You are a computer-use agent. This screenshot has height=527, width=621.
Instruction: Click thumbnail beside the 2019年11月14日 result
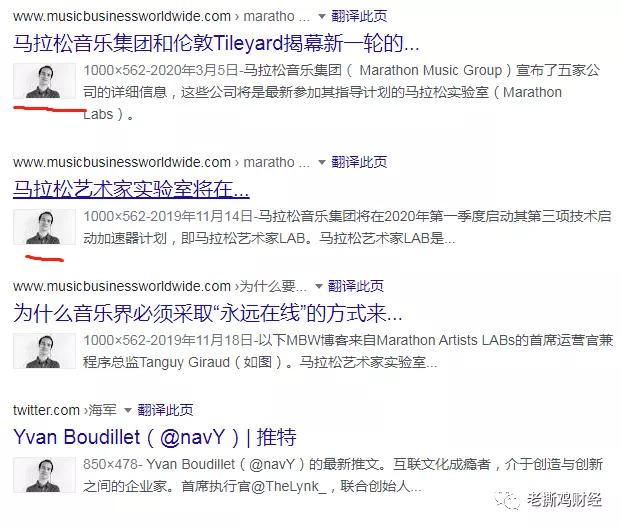point(44,227)
